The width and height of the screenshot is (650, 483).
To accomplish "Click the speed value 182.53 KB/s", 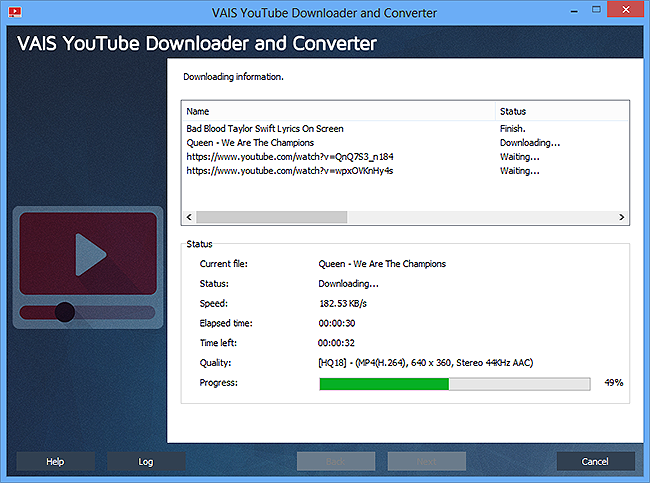I will point(343,303).
